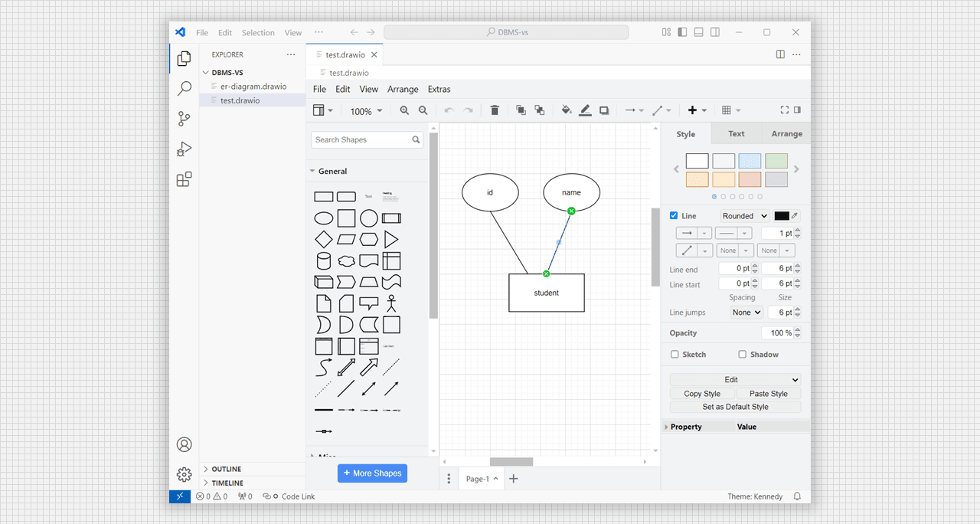Open the Extensions view
This screenshot has width=980, height=524.
pyautogui.click(x=184, y=179)
